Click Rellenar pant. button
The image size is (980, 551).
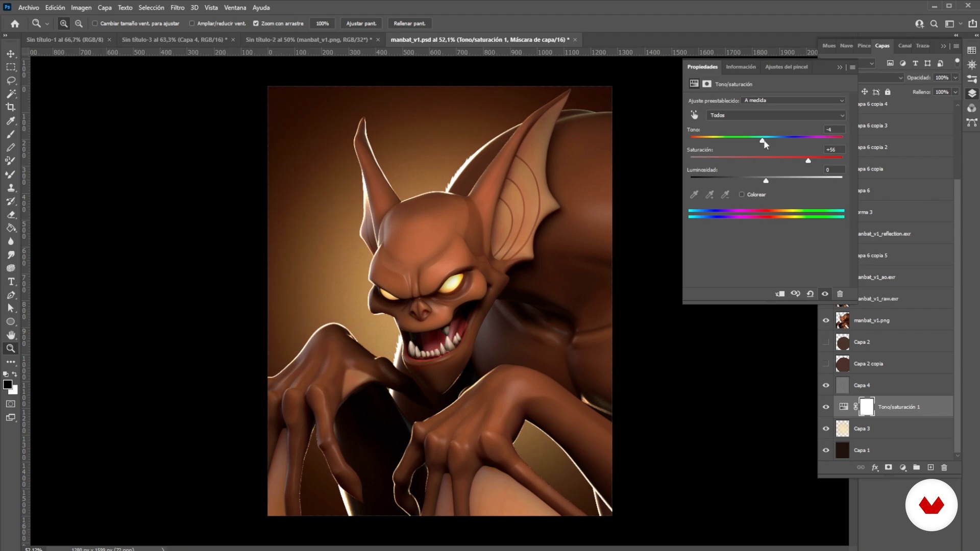click(x=409, y=23)
